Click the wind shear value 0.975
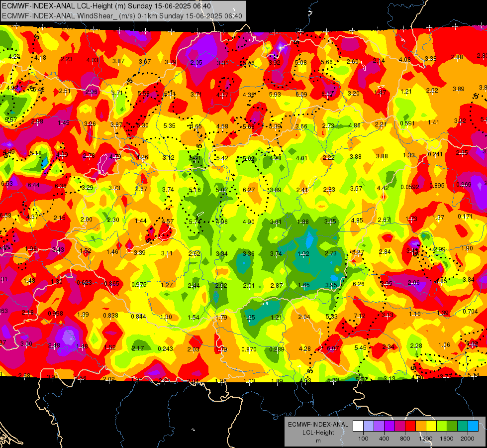 139,284
